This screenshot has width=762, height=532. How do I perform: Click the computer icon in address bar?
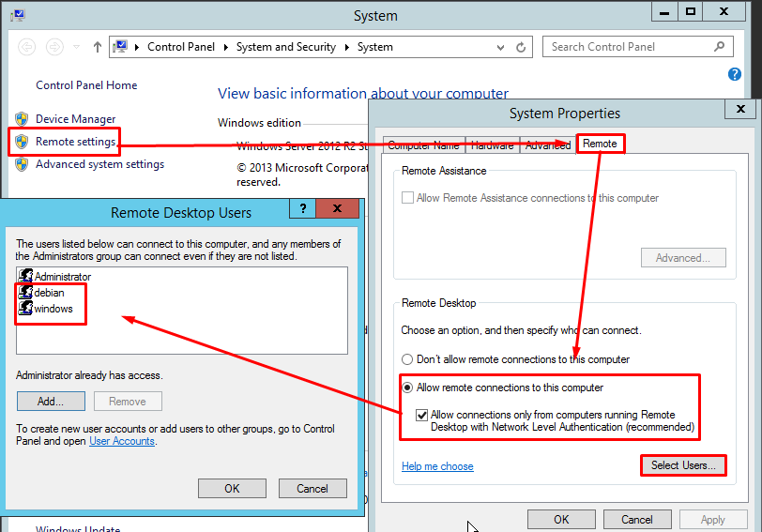click(120, 47)
